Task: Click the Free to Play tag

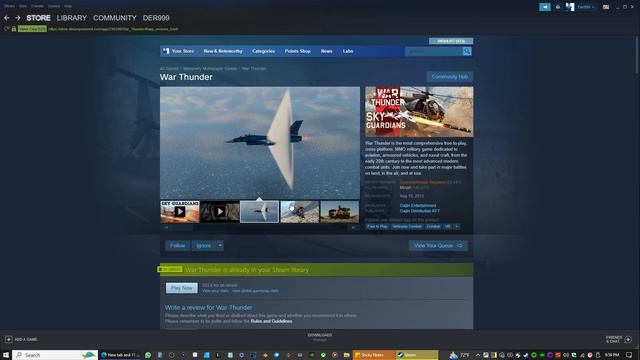Action: tap(377, 227)
